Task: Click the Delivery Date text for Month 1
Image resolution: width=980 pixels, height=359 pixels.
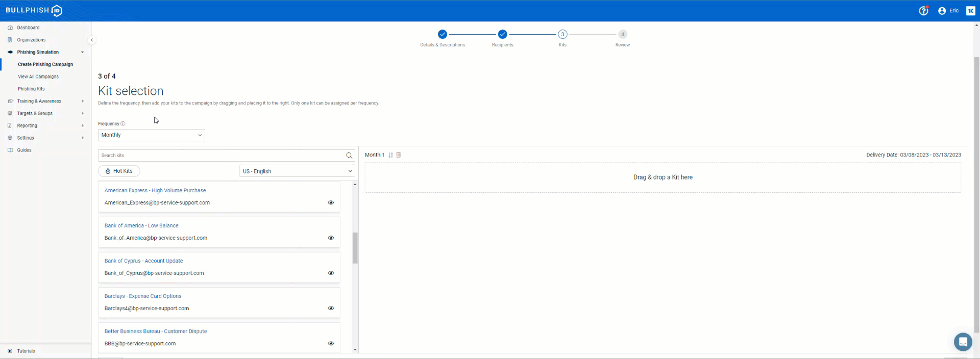Action: click(x=914, y=155)
